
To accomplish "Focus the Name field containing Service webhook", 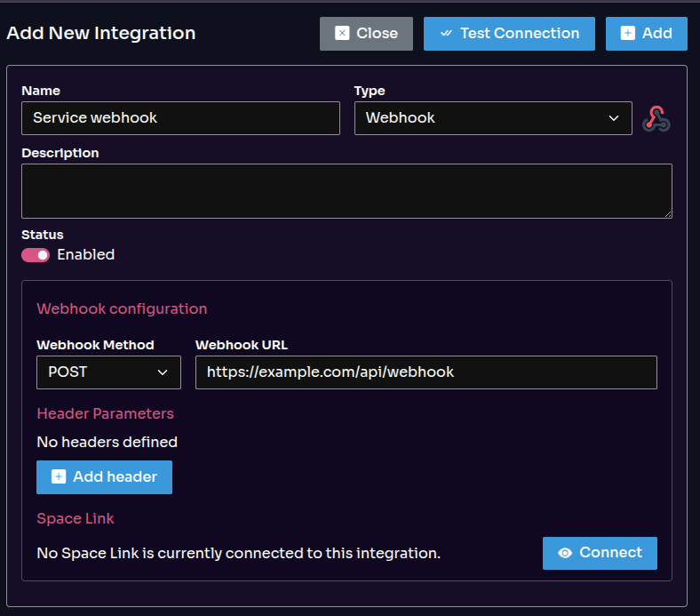I will click(180, 118).
